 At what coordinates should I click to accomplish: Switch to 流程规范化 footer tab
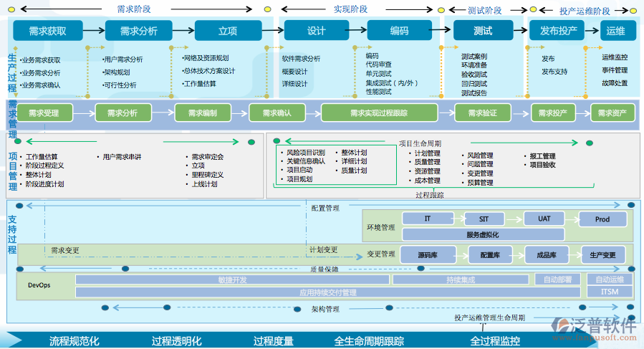point(74,341)
